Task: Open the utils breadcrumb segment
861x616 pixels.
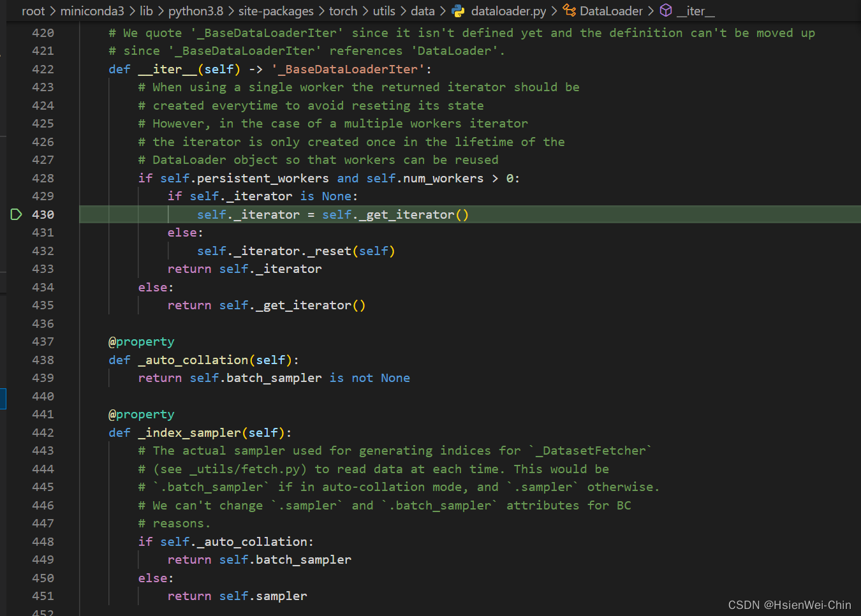Action: [x=384, y=11]
